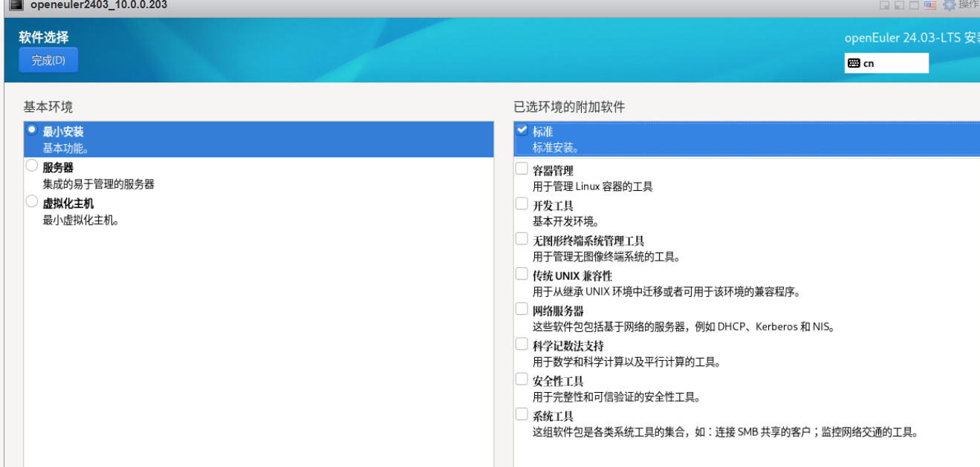Enable the 安全性工具 checkbox
This screenshot has width=980, height=467.
click(522, 379)
